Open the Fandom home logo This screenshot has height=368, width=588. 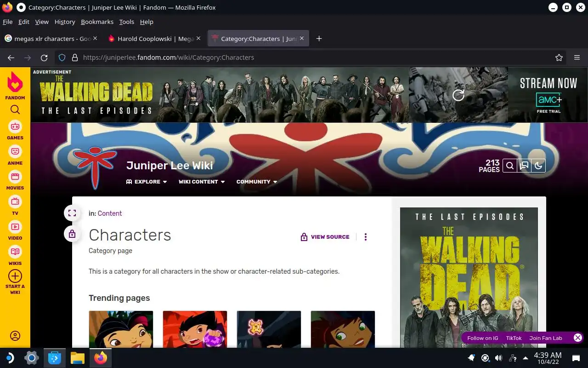(x=15, y=86)
